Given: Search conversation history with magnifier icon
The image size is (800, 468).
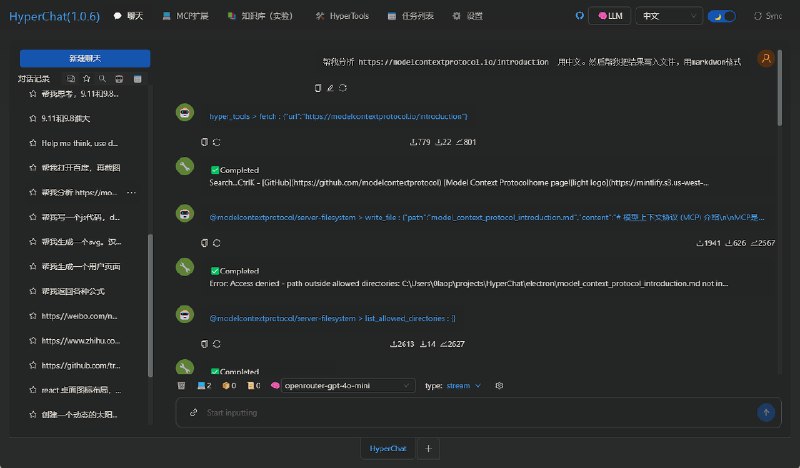Looking at the screenshot, I should tap(103, 79).
